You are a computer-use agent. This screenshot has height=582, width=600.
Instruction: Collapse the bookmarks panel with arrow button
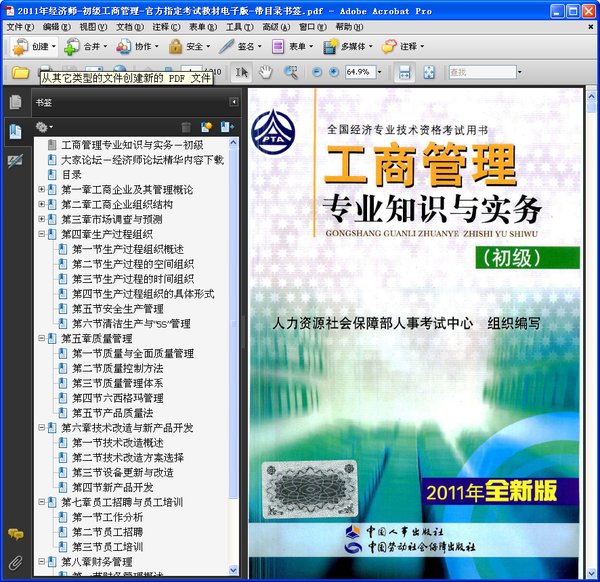coord(234,102)
